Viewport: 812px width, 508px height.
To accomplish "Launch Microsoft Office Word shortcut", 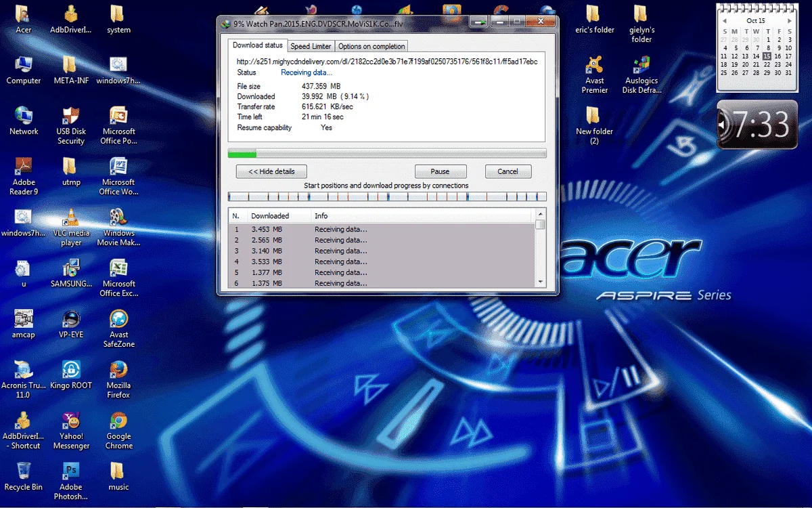I will [118, 177].
